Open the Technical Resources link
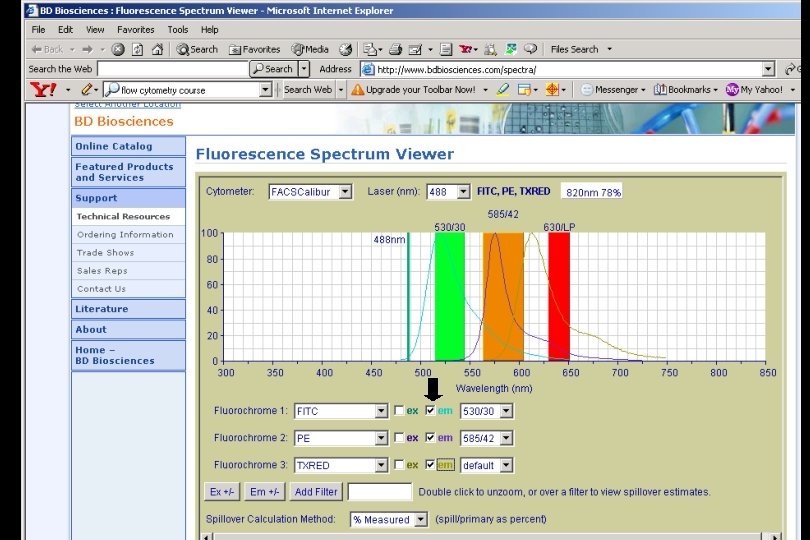810x540 pixels. [128, 217]
